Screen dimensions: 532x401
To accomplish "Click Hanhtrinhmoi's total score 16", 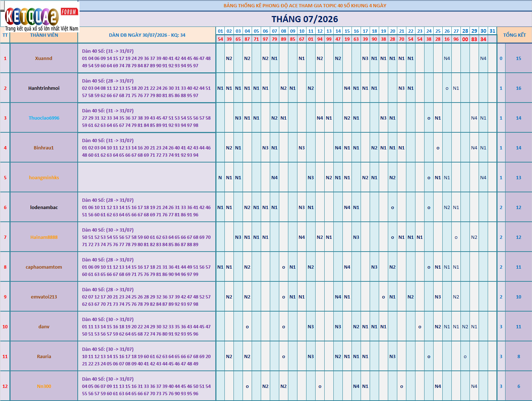I will pyautogui.click(x=519, y=88).
